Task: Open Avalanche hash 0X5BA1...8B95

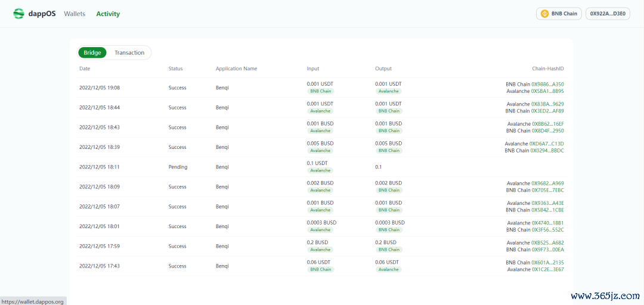Action: [x=547, y=91]
